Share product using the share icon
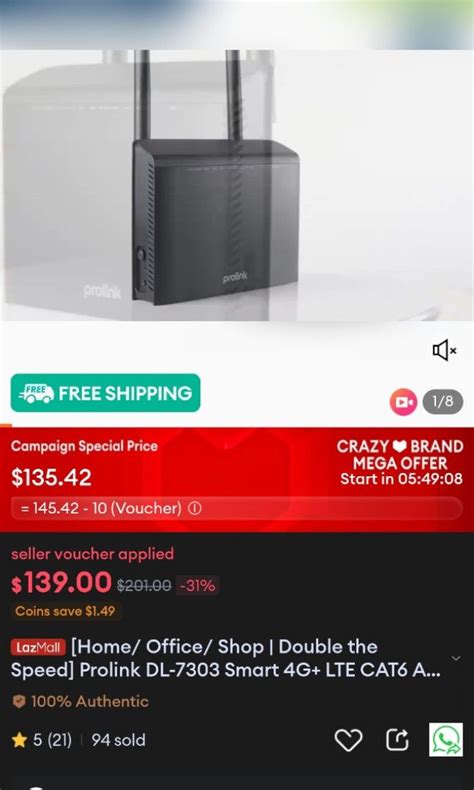474x790 pixels. click(x=397, y=740)
